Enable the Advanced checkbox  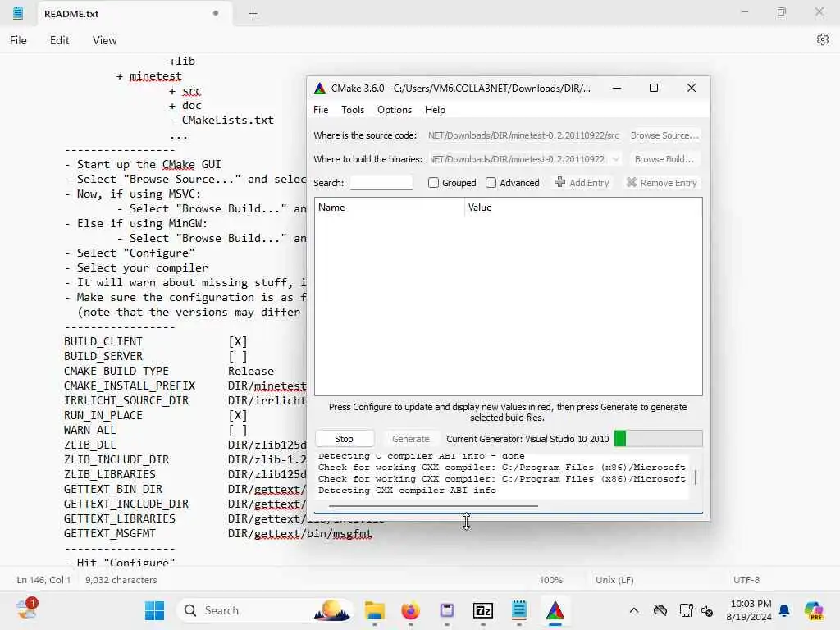(x=491, y=183)
